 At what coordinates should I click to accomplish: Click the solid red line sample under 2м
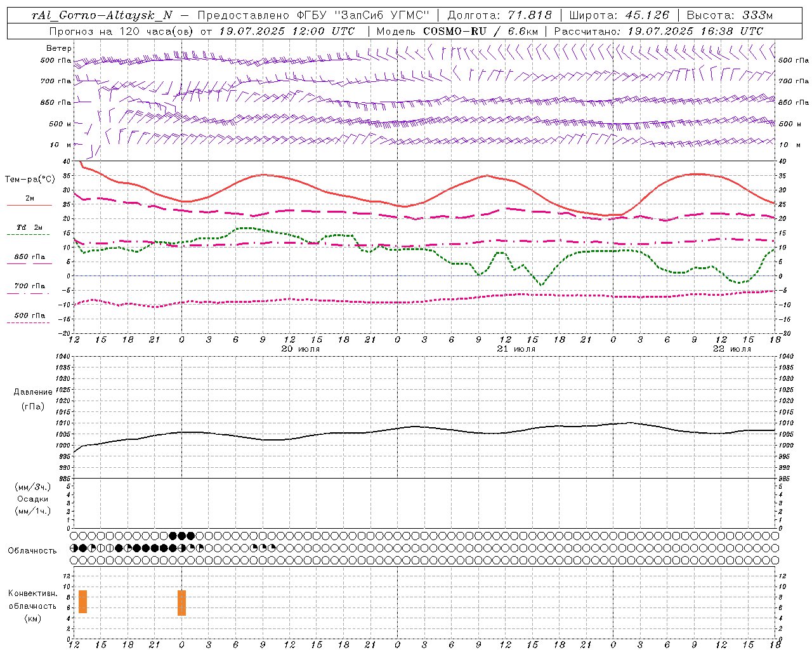point(29,206)
